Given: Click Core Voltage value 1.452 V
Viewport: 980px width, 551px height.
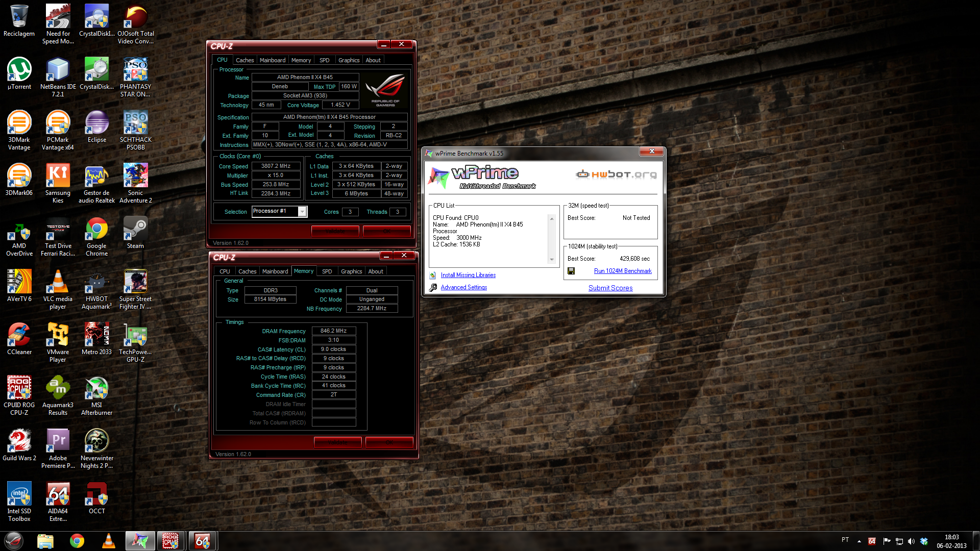Looking at the screenshot, I should [x=340, y=105].
